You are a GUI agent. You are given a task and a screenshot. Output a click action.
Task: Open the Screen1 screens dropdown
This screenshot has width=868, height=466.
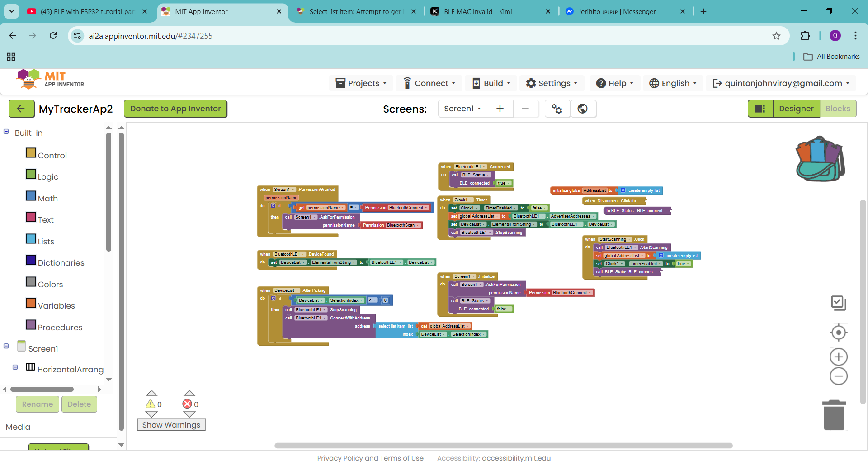(x=462, y=109)
